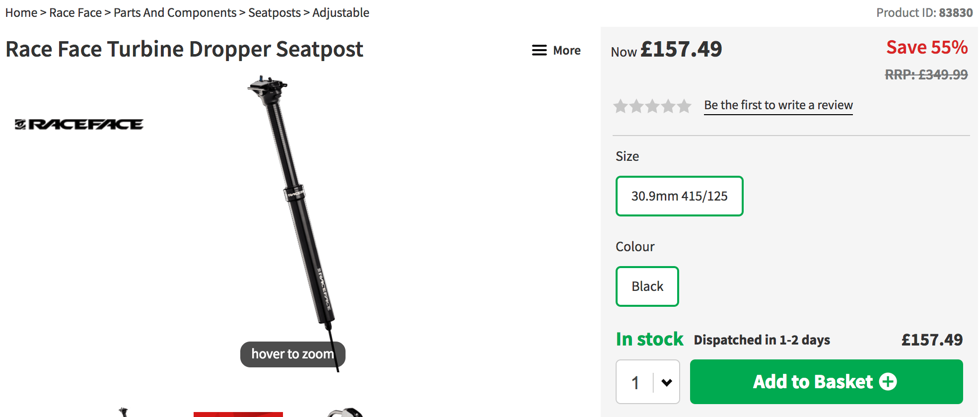Open the Seatposts breadcrumb category
980x417 pixels.
274,12
